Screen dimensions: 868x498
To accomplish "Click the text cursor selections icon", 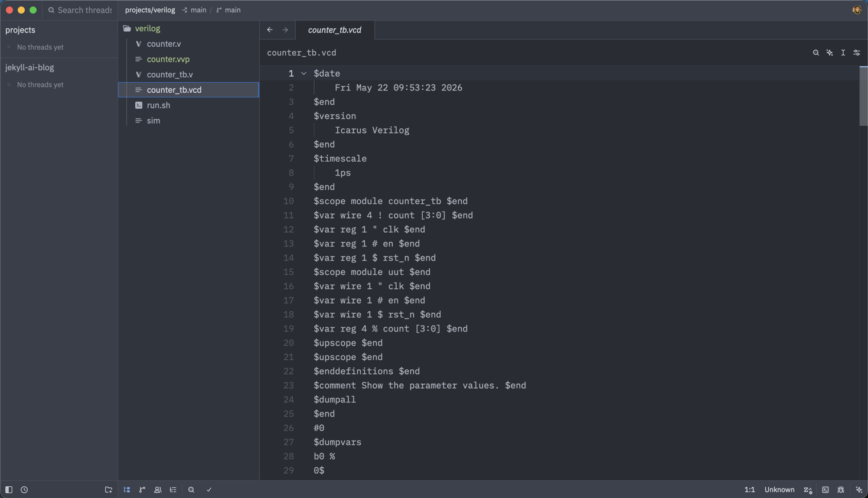I will coord(843,53).
